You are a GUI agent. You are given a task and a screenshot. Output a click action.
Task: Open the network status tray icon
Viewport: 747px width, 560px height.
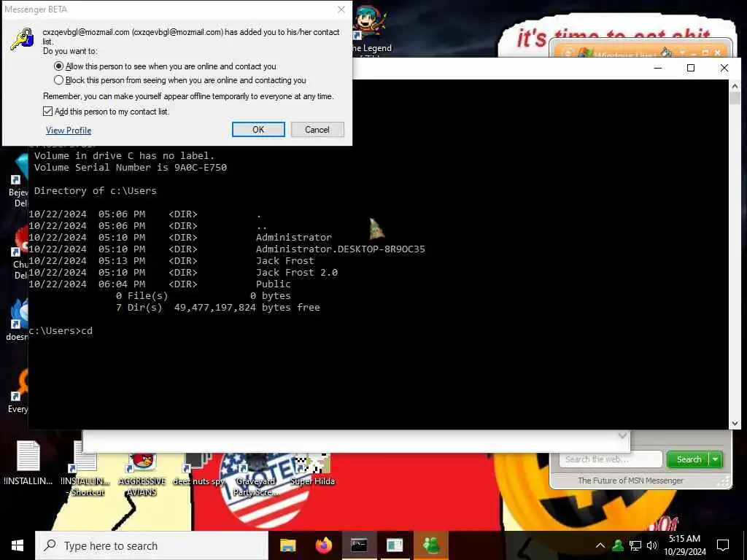click(x=635, y=545)
